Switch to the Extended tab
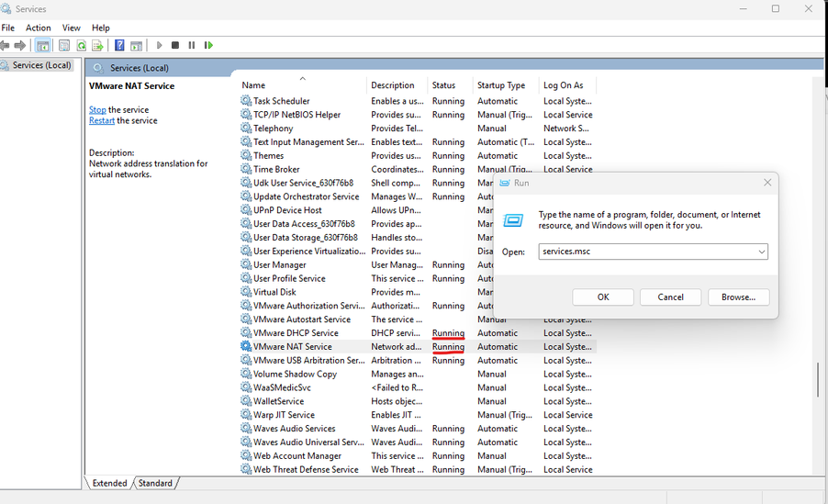 [x=109, y=483]
